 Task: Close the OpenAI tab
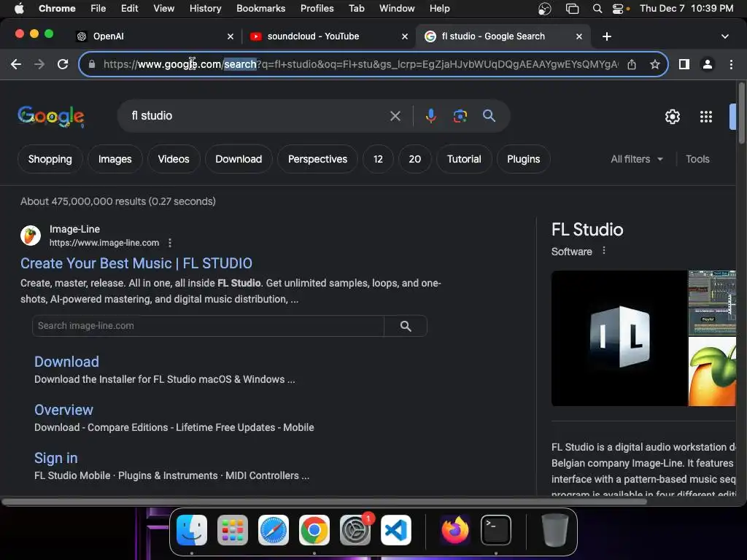pyautogui.click(x=231, y=36)
